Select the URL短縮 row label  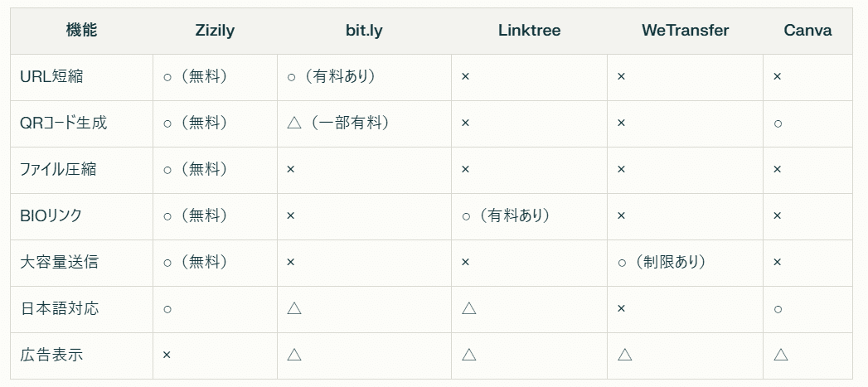51,76
